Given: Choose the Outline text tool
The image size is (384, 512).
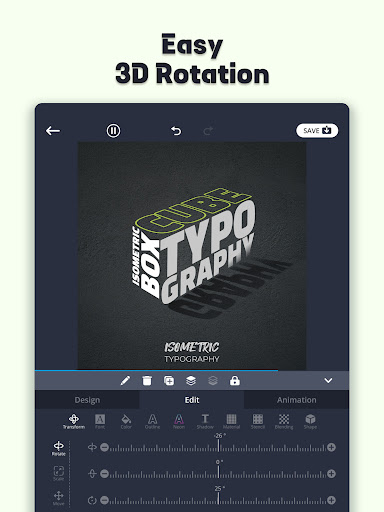Looking at the screenshot, I should (152, 421).
